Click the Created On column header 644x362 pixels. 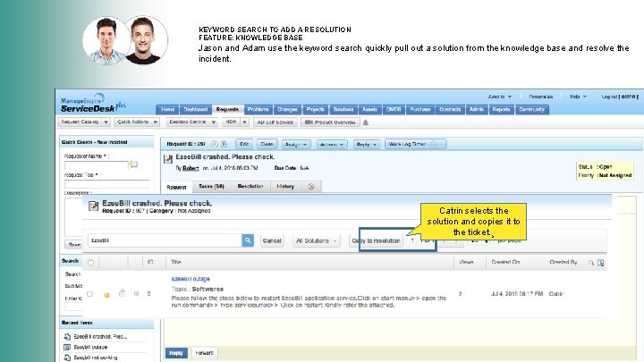[x=505, y=262]
